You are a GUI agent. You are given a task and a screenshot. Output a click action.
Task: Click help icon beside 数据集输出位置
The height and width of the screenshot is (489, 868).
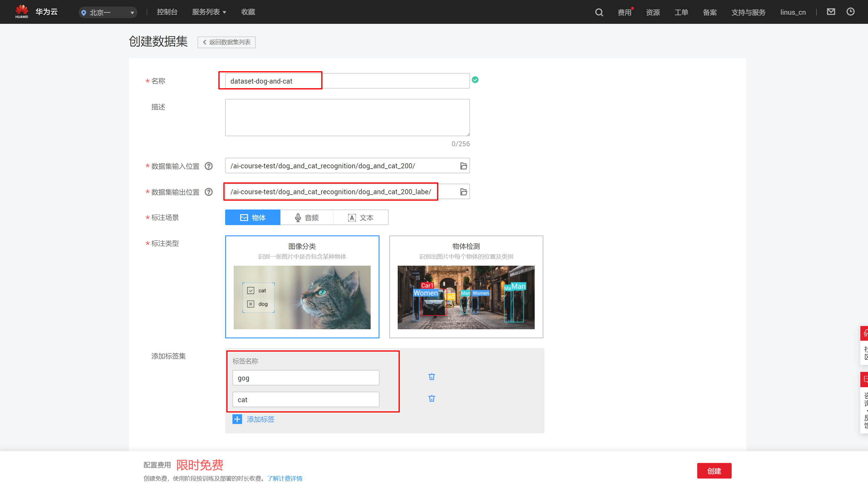[x=209, y=192]
